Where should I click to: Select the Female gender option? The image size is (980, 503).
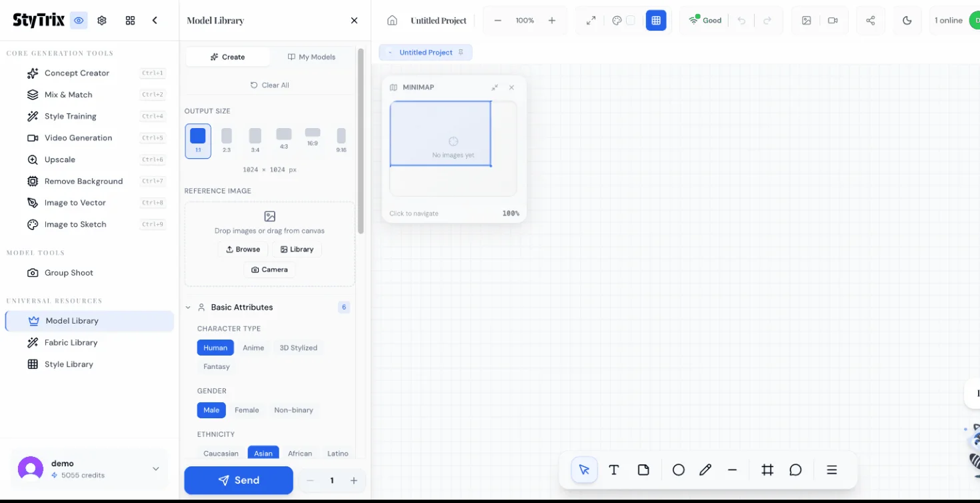point(247,410)
